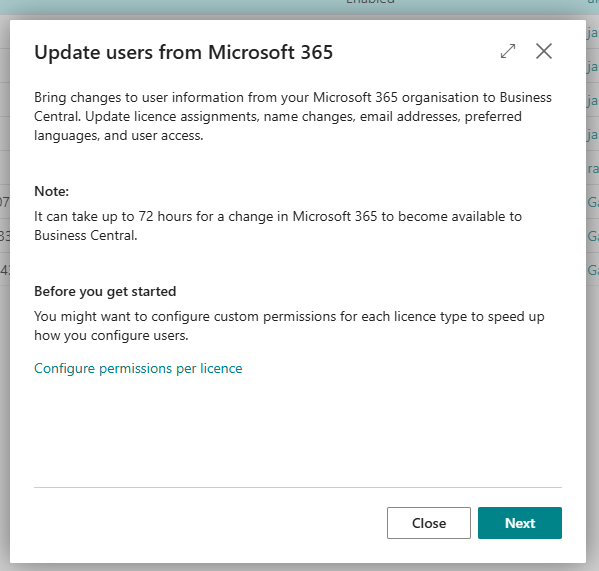Click the custom permissions description text

click(x=289, y=326)
